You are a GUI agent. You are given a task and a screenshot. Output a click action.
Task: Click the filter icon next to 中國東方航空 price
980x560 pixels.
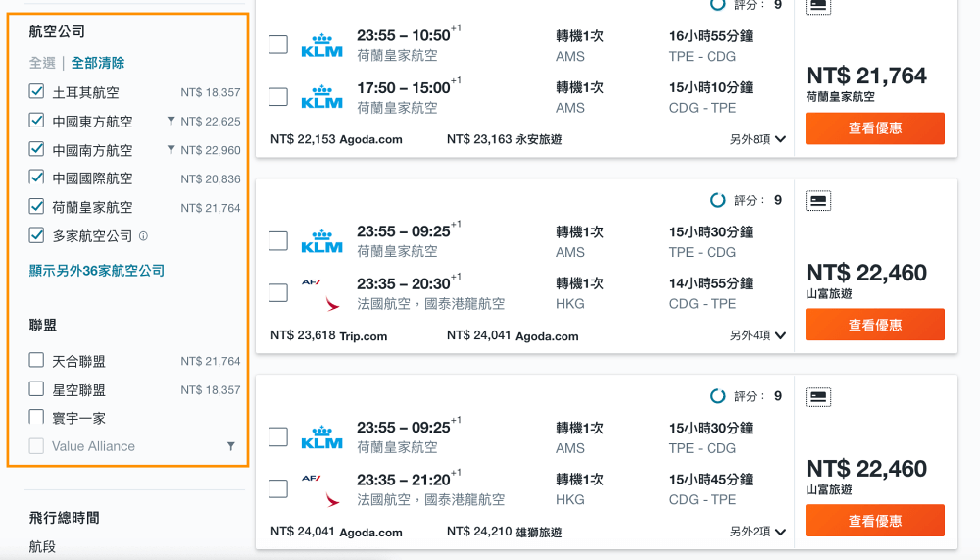(x=171, y=121)
